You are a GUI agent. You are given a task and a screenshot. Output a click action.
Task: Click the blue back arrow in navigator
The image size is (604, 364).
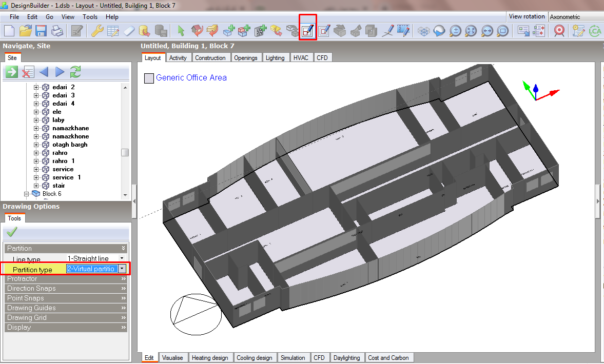pos(44,72)
